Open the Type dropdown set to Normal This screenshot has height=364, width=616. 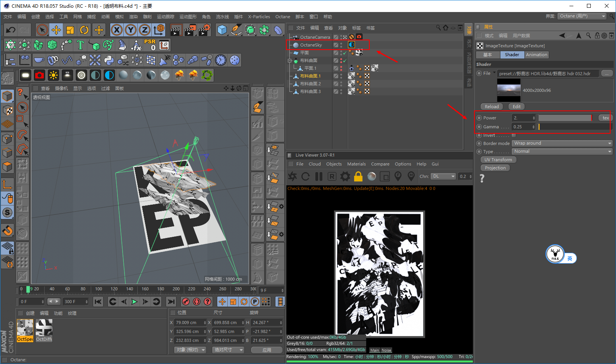coord(562,152)
